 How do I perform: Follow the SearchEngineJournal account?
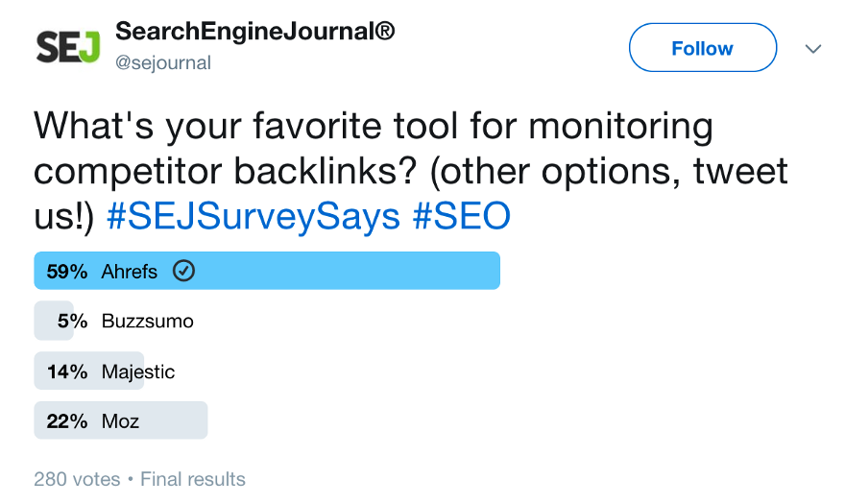pyautogui.click(x=703, y=48)
